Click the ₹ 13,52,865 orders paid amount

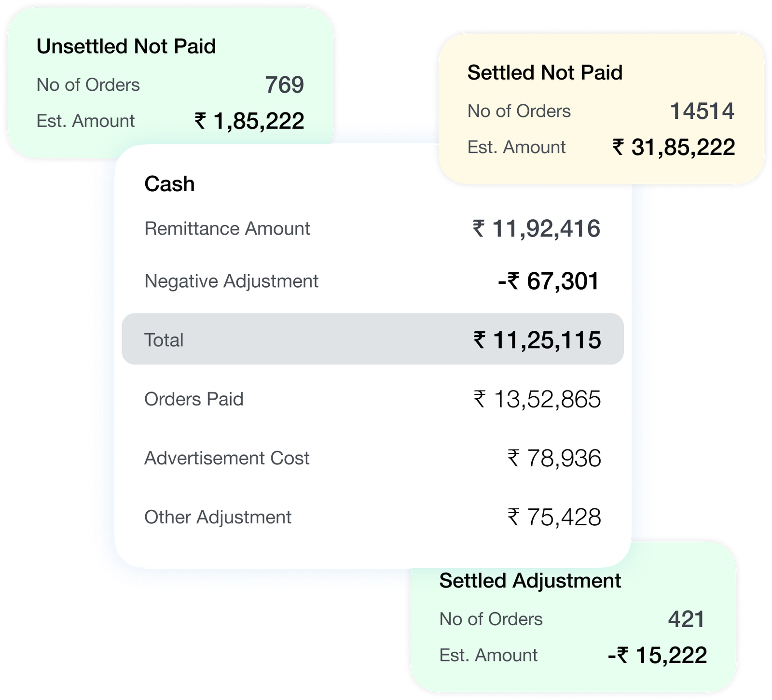(x=537, y=399)
